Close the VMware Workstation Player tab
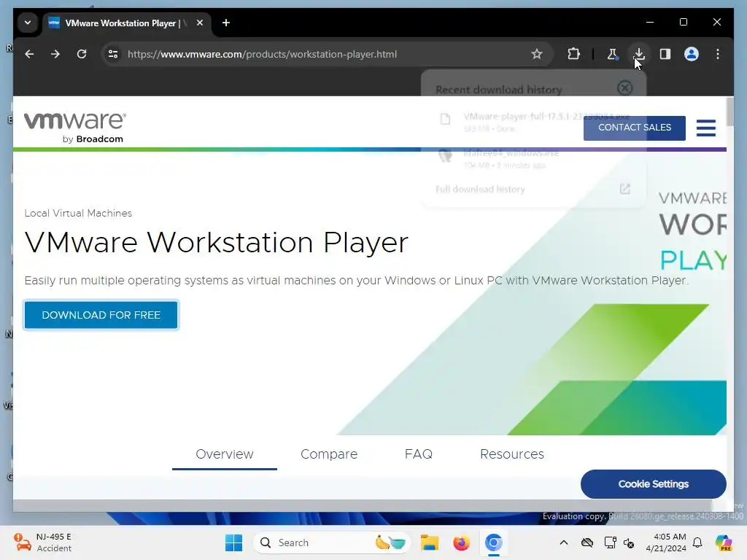This screenshot has height=560, width=747. point(200,23)
